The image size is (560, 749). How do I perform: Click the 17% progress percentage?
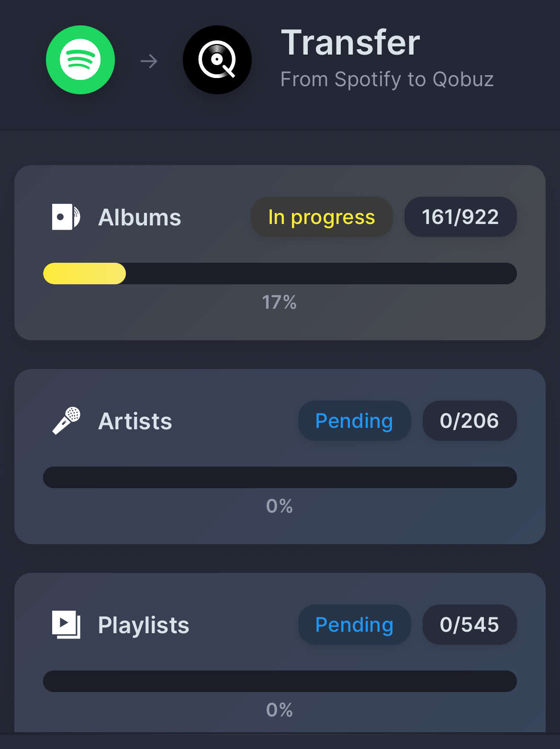(x=280, y=302)
